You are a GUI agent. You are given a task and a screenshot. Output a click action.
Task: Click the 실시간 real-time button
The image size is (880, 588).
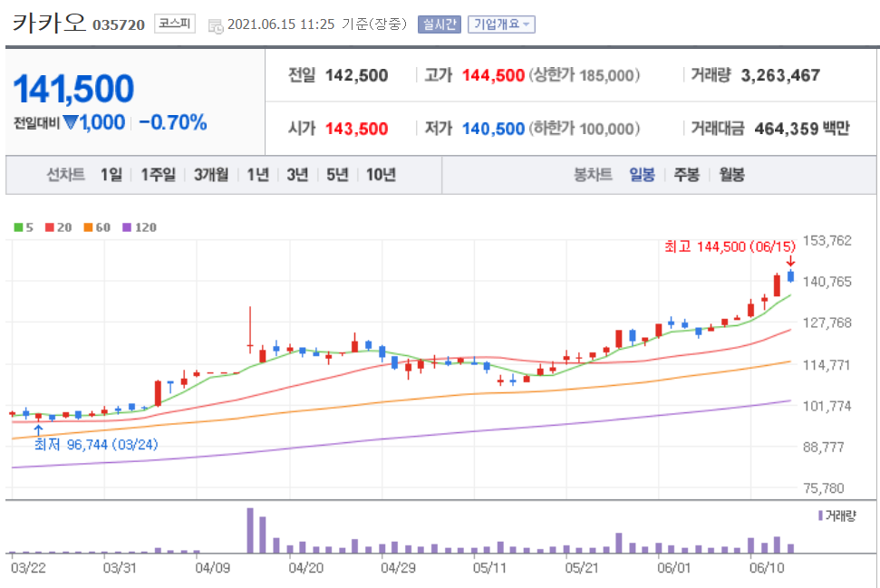(x=440, y=24)
